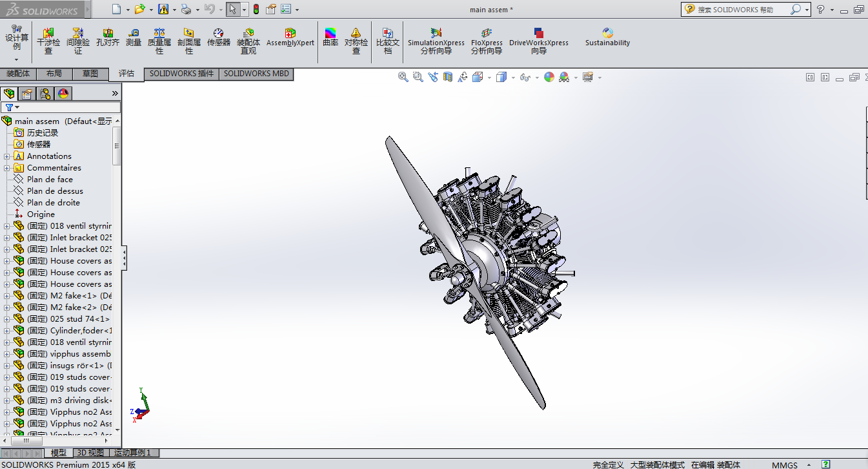Open the DisplayManager color ball tab
868x469 pixels.
tap(63, 94)
